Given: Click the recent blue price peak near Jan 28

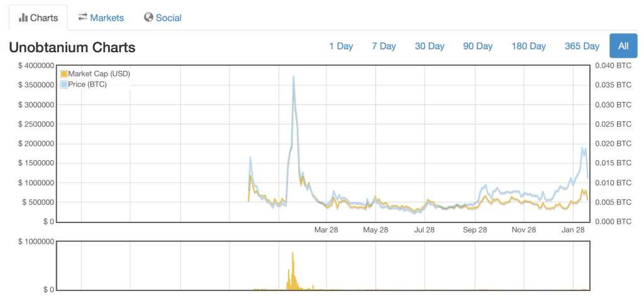Looking at the screenshot, I should pyautogui.click(x=582, y=148).
